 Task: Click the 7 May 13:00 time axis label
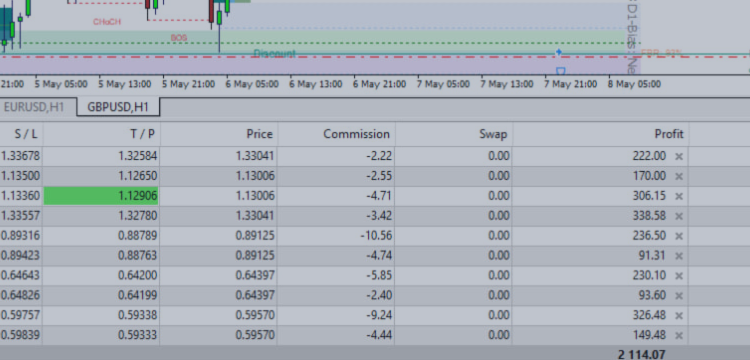[507, 84]
